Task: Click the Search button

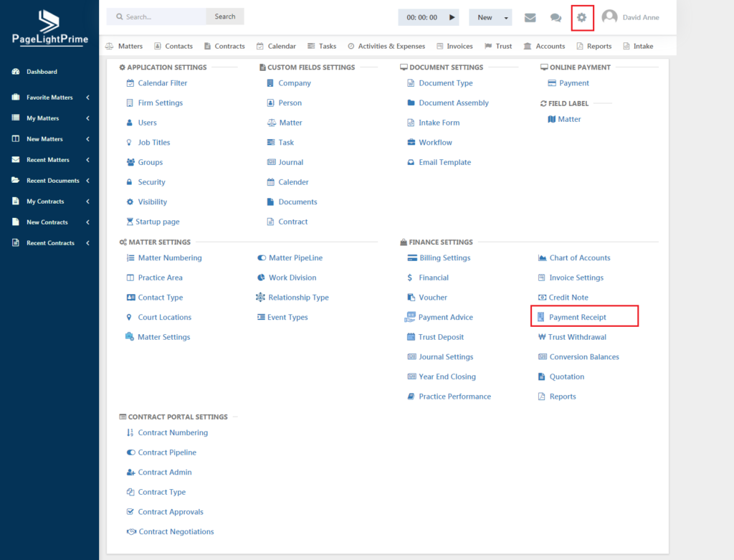Action: point(224,16)
